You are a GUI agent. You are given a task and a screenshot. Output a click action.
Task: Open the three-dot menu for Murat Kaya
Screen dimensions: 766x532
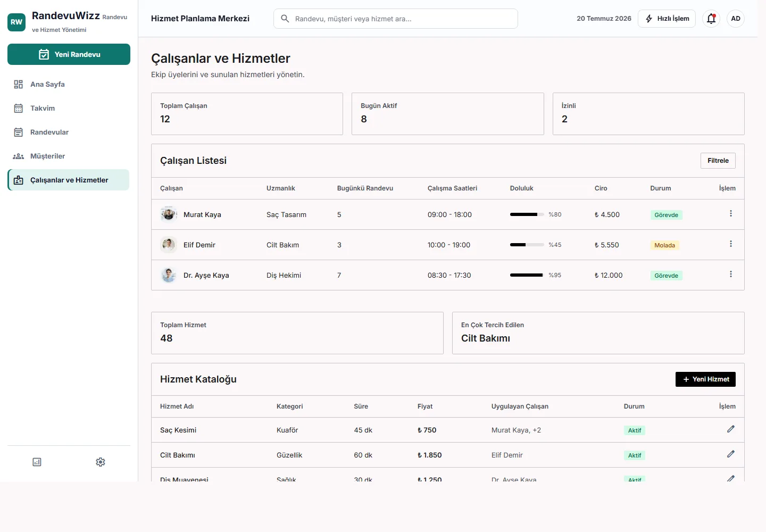[x=731, y=213]
